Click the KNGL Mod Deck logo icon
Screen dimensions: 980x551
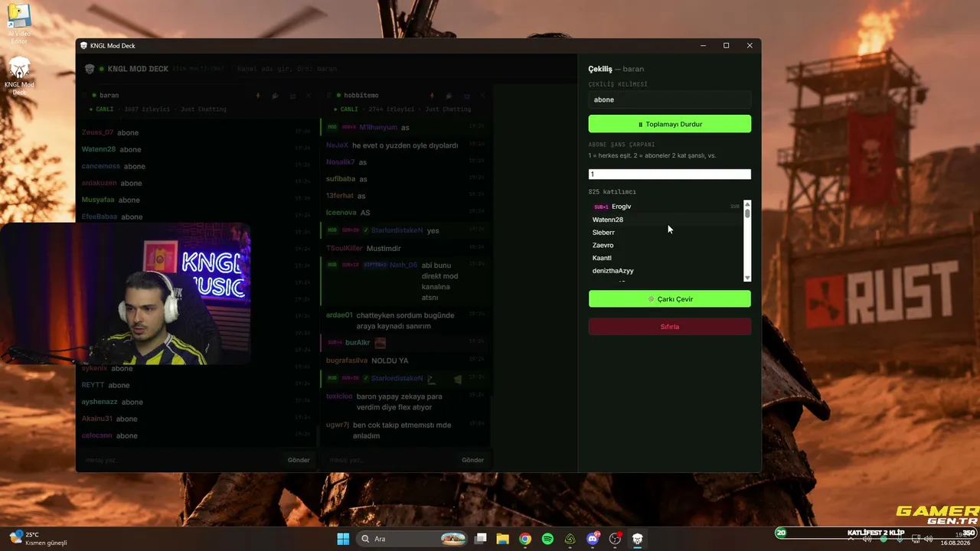pos(90,69)
